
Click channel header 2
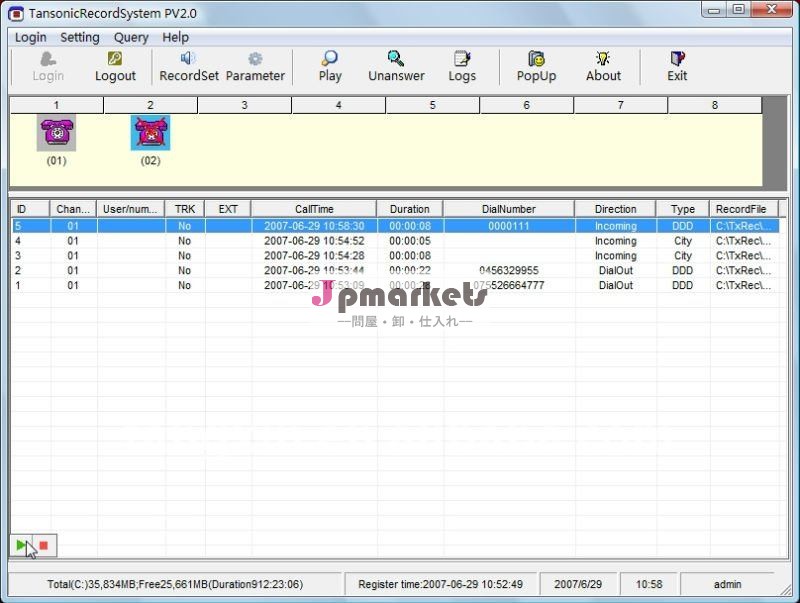[x=151, y=105]
